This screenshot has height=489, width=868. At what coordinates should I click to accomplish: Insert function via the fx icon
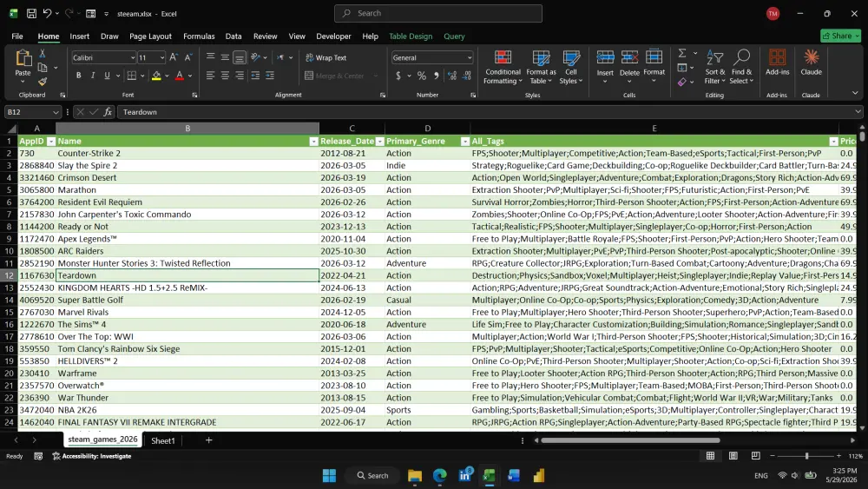[108, 112]
